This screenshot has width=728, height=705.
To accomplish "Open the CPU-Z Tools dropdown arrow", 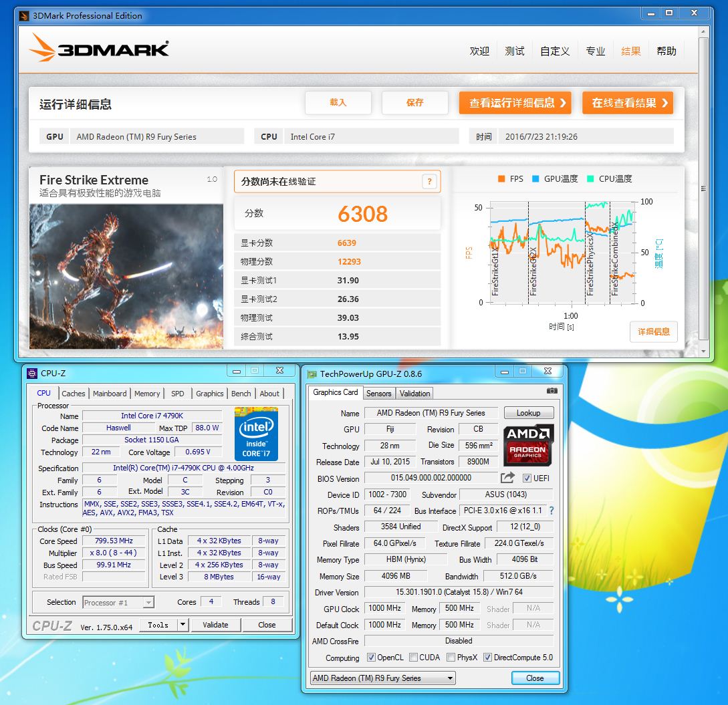I will (183, 625).
